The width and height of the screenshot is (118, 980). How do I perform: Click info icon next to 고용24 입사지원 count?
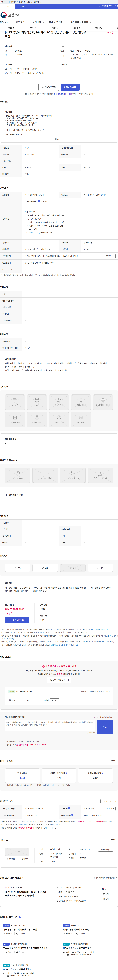[102, 773]
